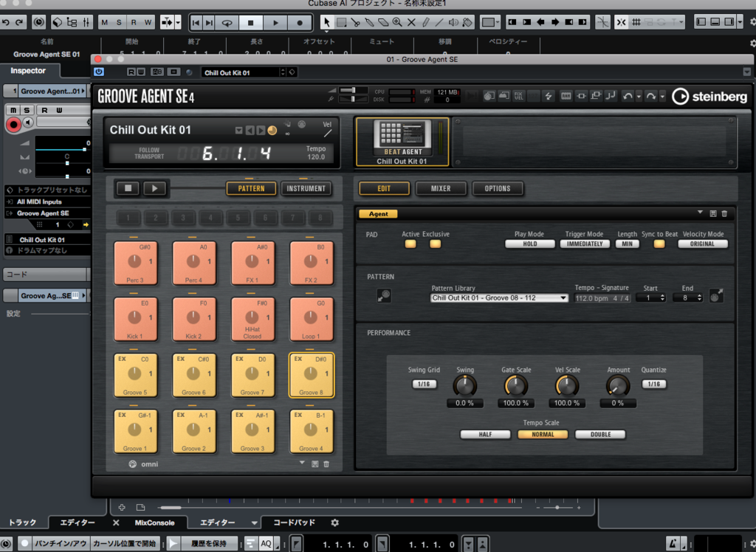Toggle Sync to Beat indicator
The width and height of the screenshot is (756, 552).
point(659,244)
